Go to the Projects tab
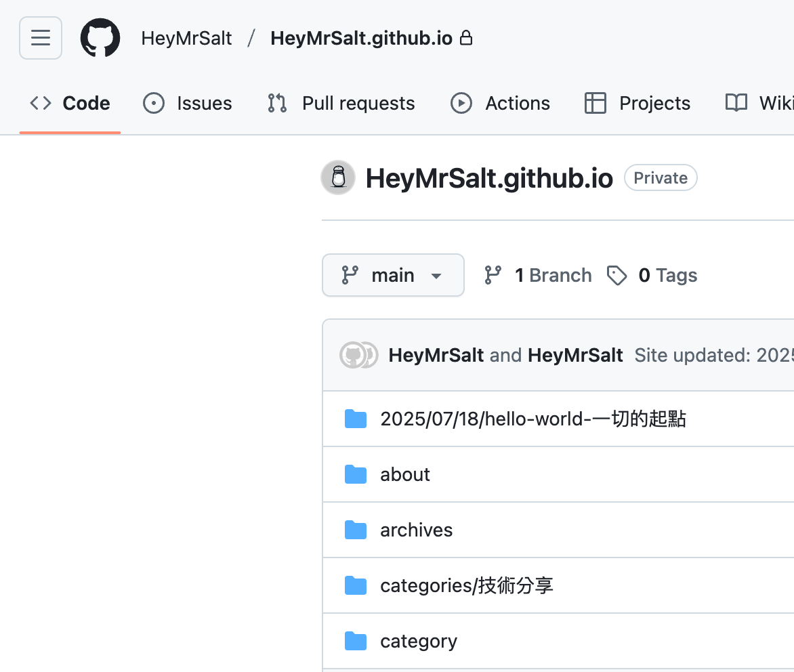The height and width of the screenshot is (672, 794). click(x=636, y=103)
